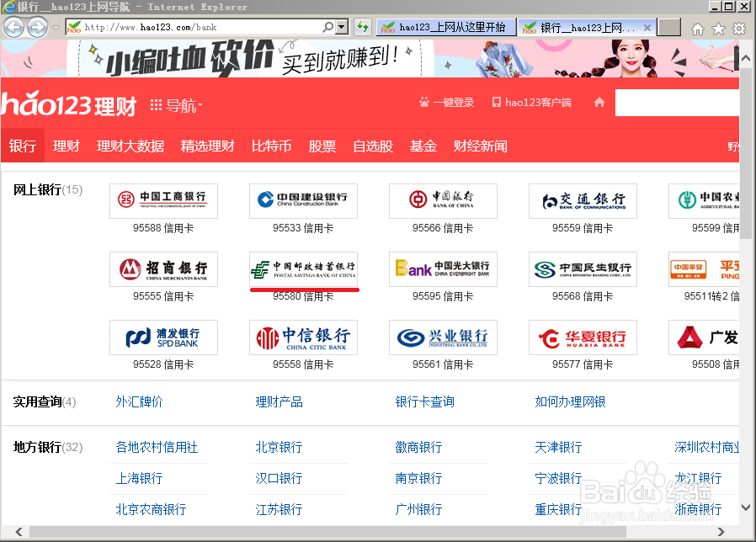Screen dimensions: 756x542
Task: Click the vertical scrollbar down arrow
Action: (747, 507)
